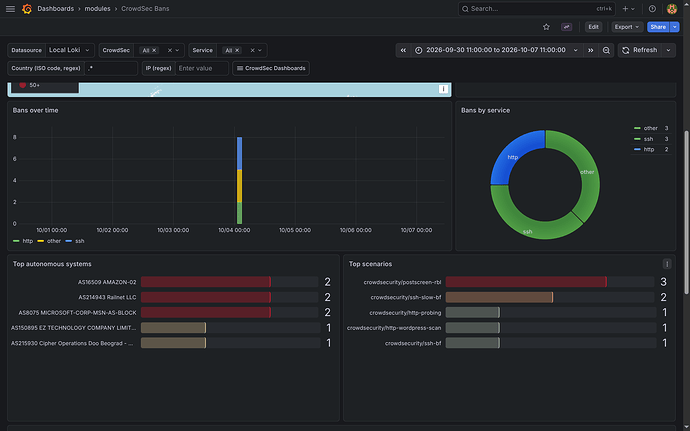Image resolution: width=690 pixels, height=431 pixels.
Task: Shift time range backward with double-left arrows
Action: tap(403, 50)
